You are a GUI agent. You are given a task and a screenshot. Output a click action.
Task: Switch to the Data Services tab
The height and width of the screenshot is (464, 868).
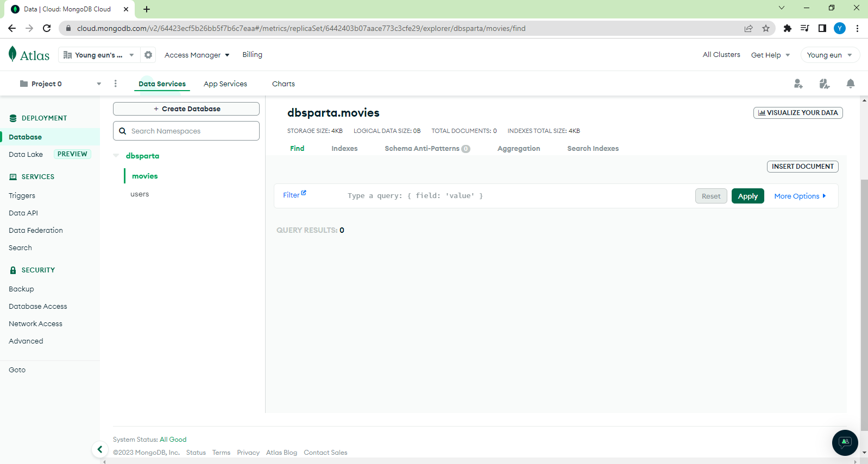(162, 84)
